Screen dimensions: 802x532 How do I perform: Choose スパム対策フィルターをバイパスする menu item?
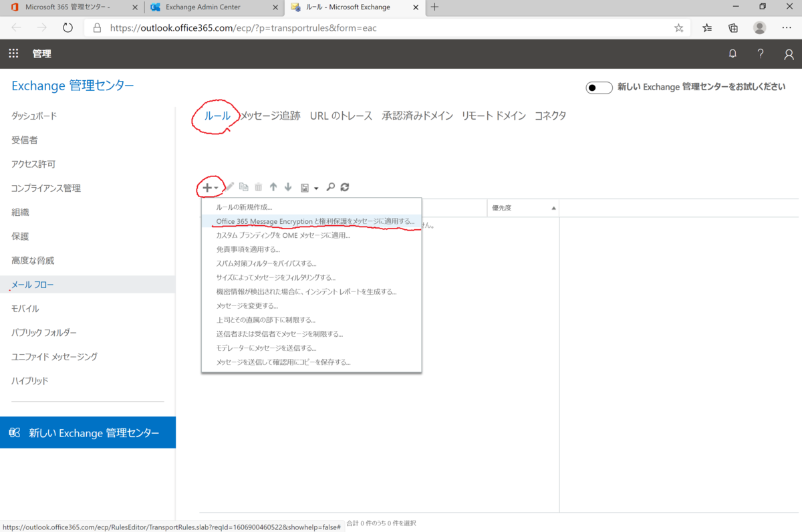311,263
